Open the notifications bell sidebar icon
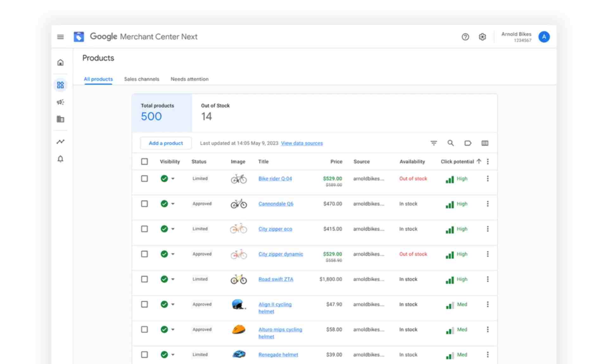Image resolution: width=608 pixels, height=364 pixels. (x=60, y=159)
